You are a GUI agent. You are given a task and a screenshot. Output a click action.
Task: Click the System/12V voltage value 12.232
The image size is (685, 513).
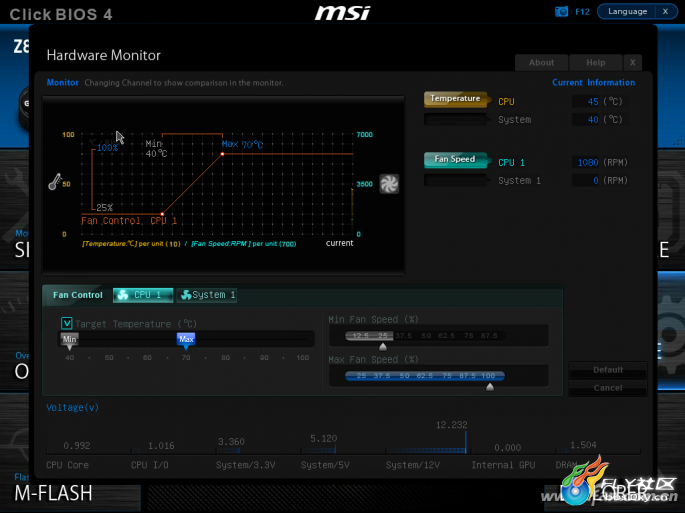(x=451, y=425)
